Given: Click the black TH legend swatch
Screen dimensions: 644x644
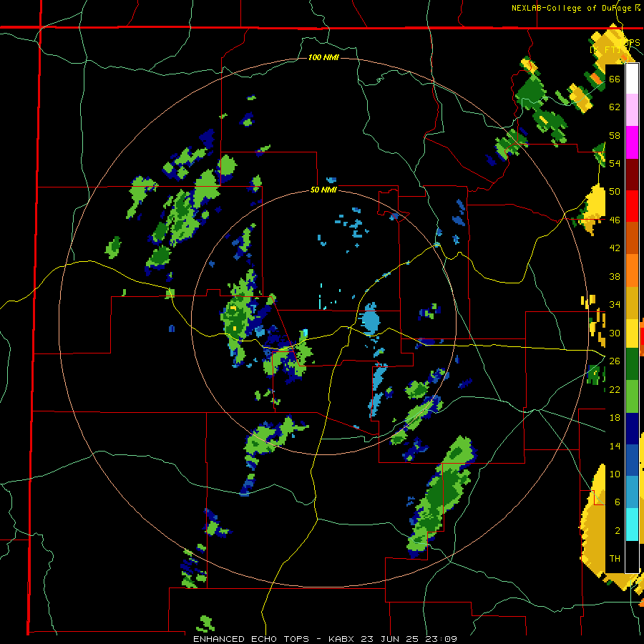Looking at the screenshot, I should click(x=632, y=557).
